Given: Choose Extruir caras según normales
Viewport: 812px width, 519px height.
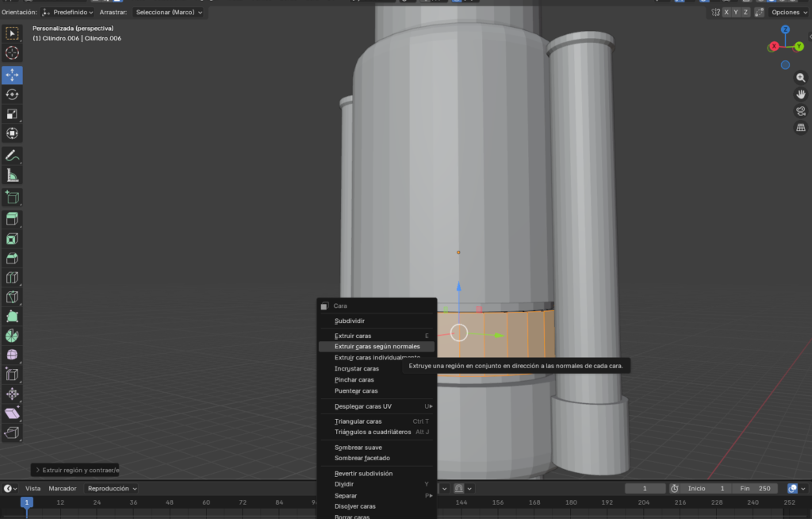Looking at the screenshot, I should coord(377,347).
